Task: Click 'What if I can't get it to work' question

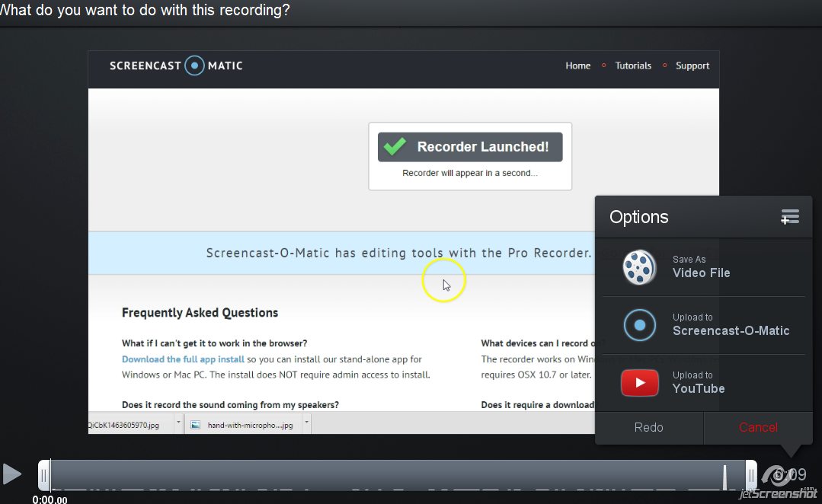Action: [214, 343]
